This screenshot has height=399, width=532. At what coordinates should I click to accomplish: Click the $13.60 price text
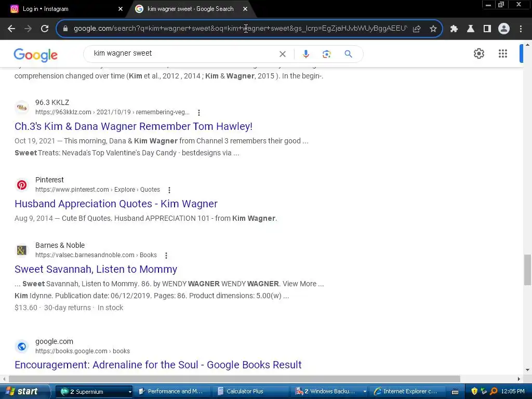point(26,308)
